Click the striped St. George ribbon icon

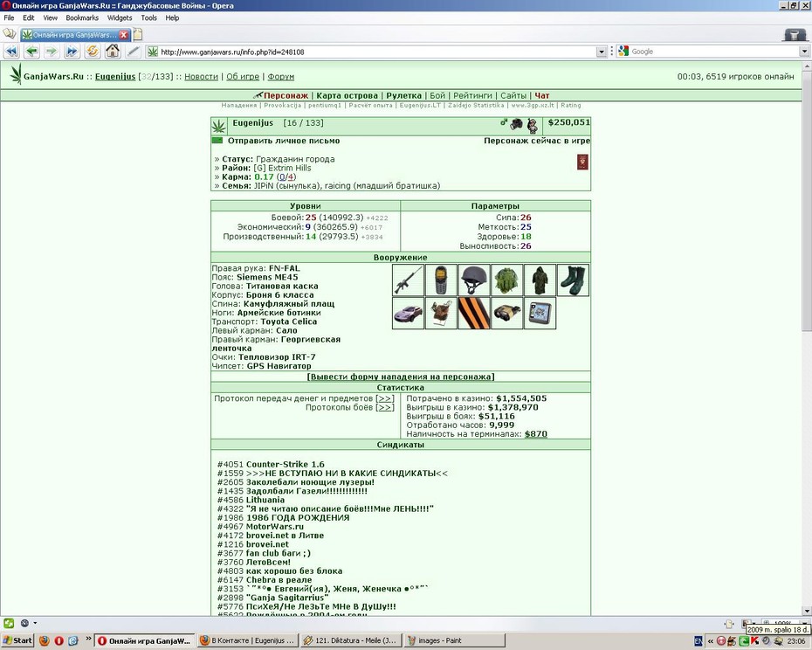474,313
